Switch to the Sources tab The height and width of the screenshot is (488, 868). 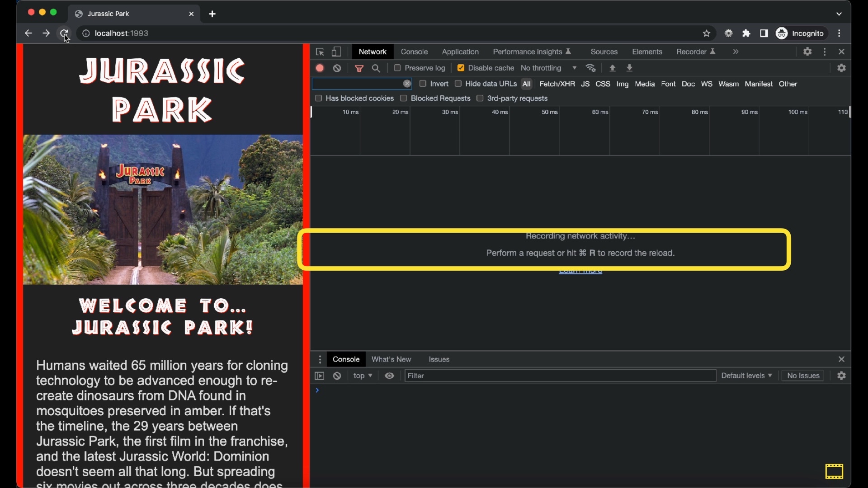[604, 52]
